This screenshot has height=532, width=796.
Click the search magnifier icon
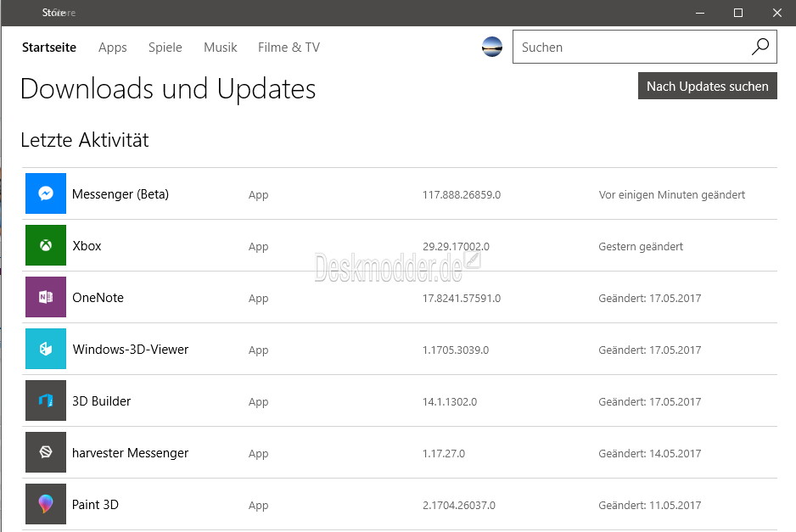(760, 47)
